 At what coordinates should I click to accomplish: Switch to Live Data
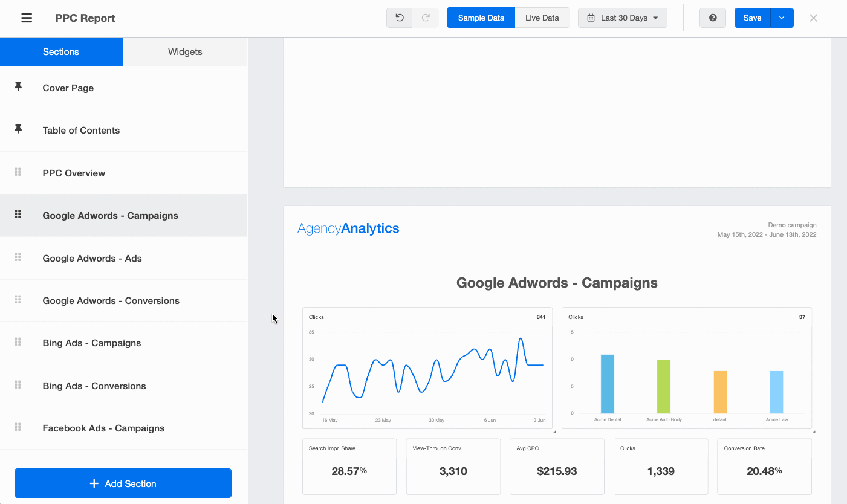pyautogui.click(x=542, y=18)
